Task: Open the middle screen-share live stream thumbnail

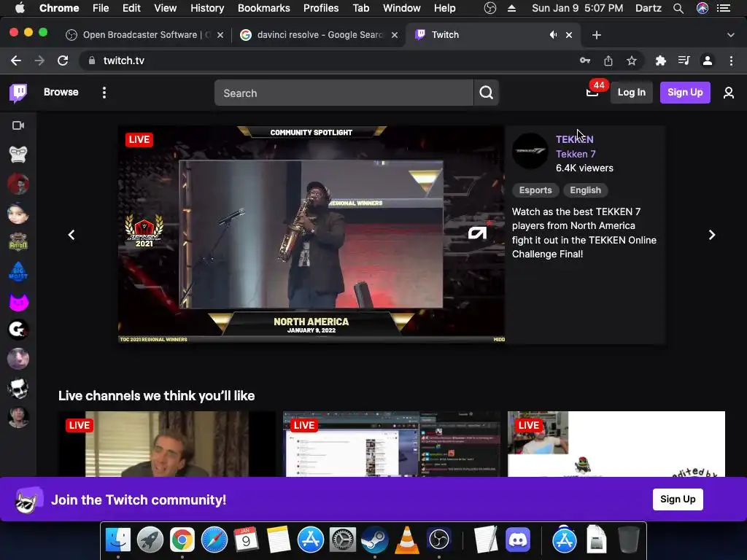Action: [x=392, y=444]
